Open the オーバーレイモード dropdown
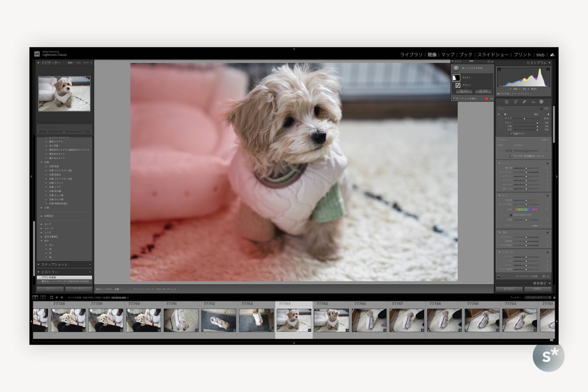 (167, 289)
